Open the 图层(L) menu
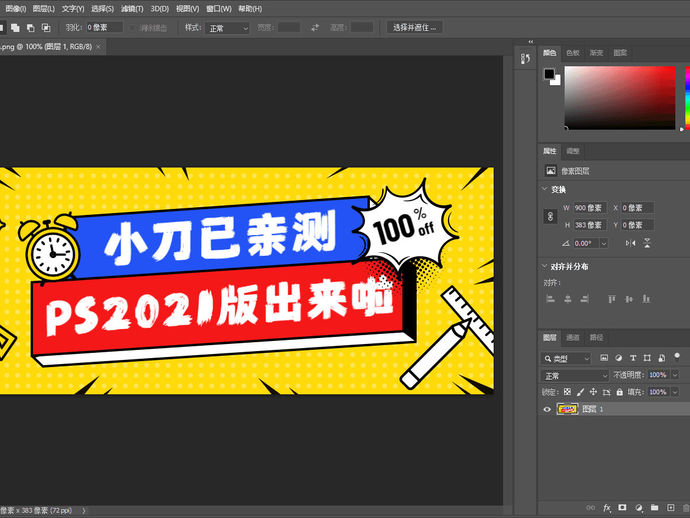The height and width of the screenshot is (518, 690). pyautogui.click(x=44, y=9)
